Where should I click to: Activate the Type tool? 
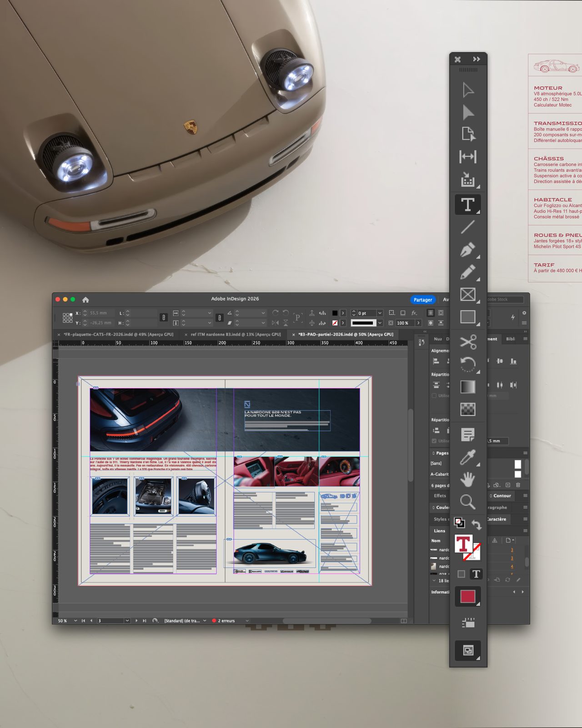click(x=468, y=204)
